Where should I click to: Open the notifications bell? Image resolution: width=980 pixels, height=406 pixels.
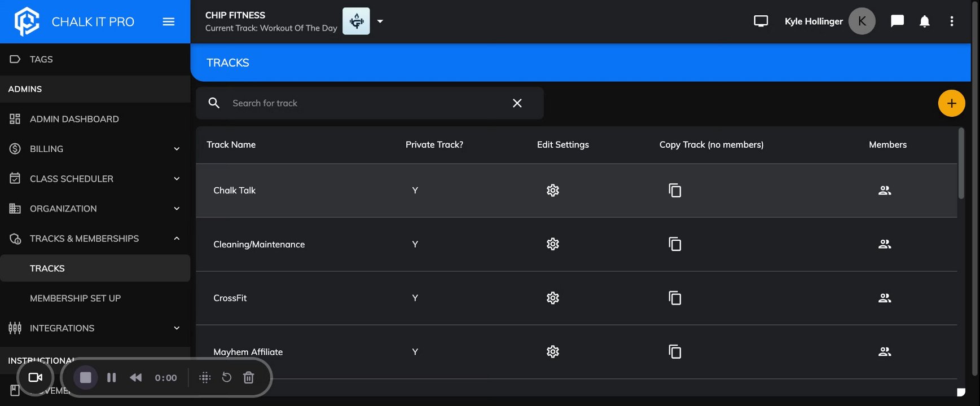pyautogui.click(x=924, y=21)
